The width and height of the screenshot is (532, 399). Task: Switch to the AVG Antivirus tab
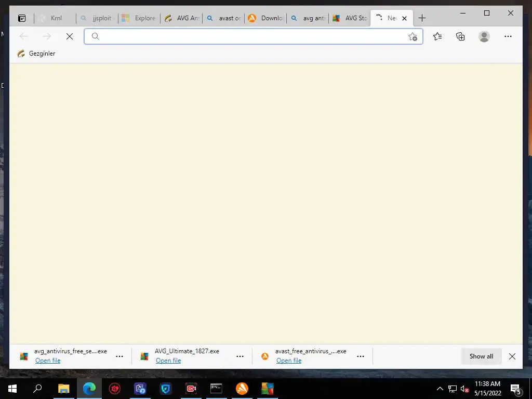click(x=181, y=18)
